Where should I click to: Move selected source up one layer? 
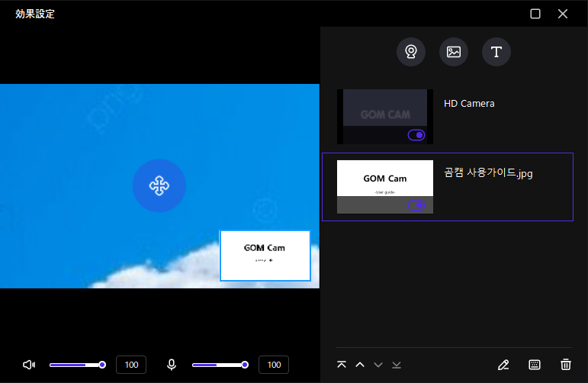360,365
